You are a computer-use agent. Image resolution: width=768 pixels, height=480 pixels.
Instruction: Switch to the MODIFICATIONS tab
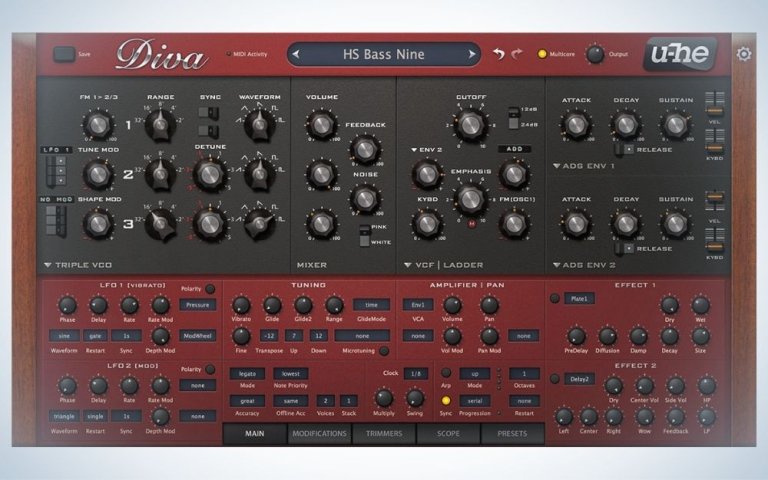318,434
